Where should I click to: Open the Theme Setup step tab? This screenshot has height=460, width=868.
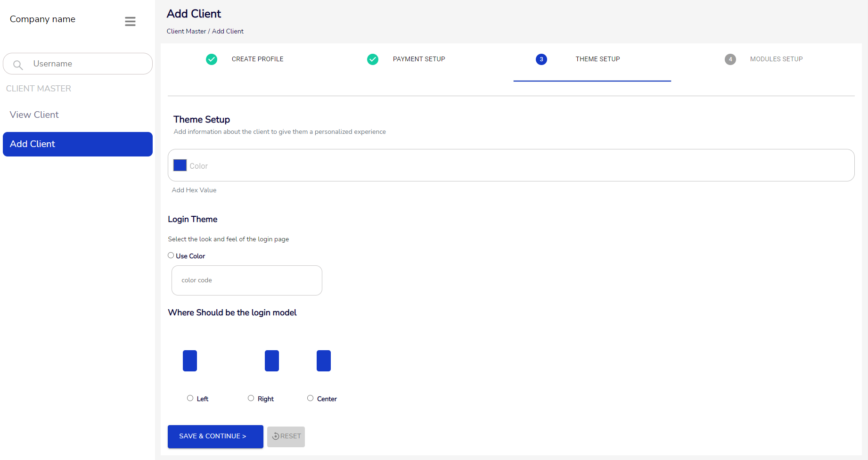click(x=598, y=59)
